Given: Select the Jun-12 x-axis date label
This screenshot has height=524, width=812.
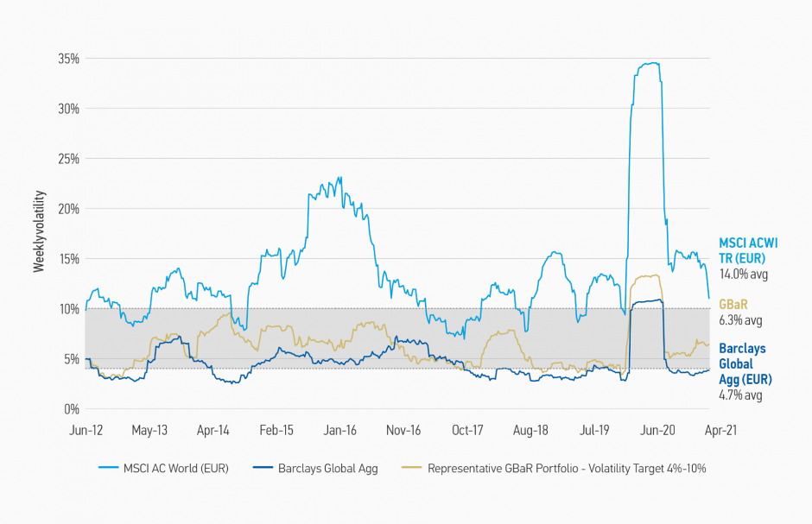Looking at the screenshot, I should [86, 429].
